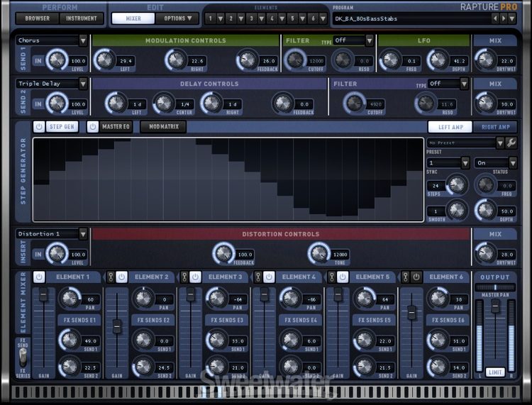Screen dimensions: 532x405
Task: Click the step generator Steps knob
Action: click(457, 184)
